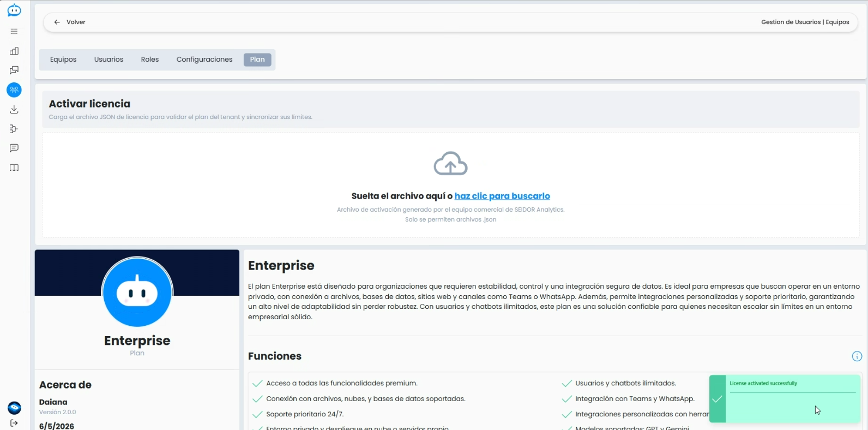
Task: Click the 'Daiana' name text
Action: pos(53,402)
